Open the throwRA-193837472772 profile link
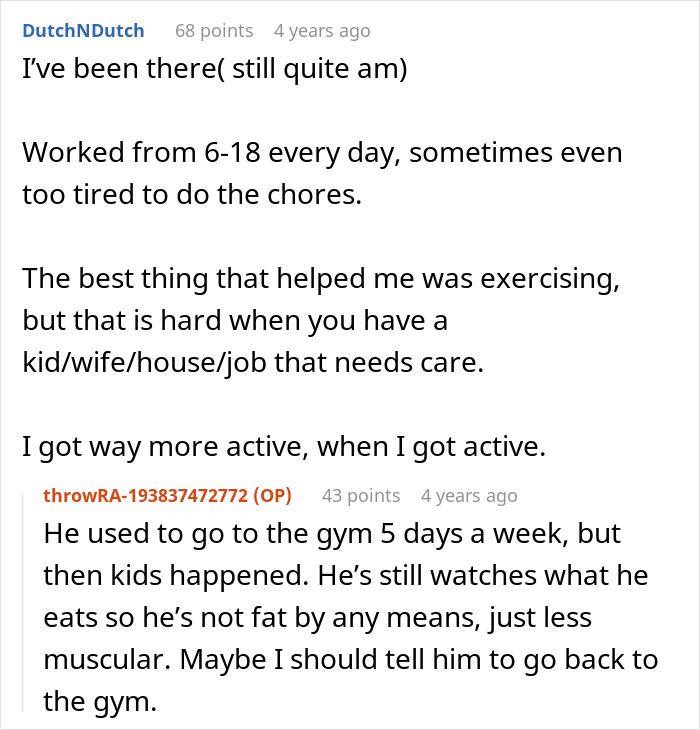This screenshot has width=700, height=730. coord(146,496)
